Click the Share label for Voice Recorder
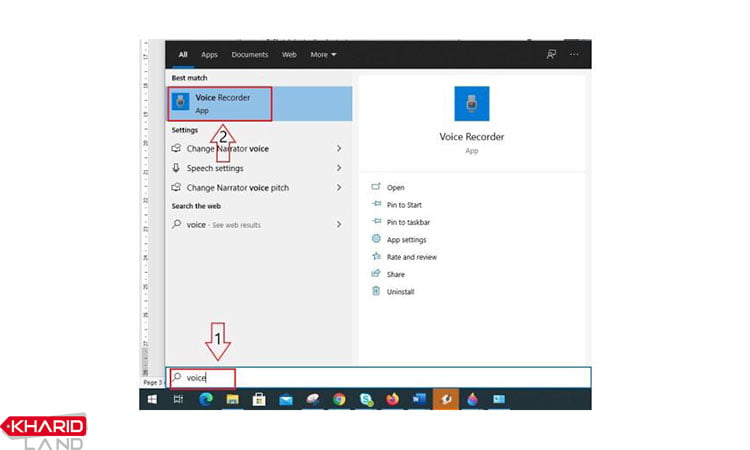Screen dimensions: 750x450 tap(396, 274)
